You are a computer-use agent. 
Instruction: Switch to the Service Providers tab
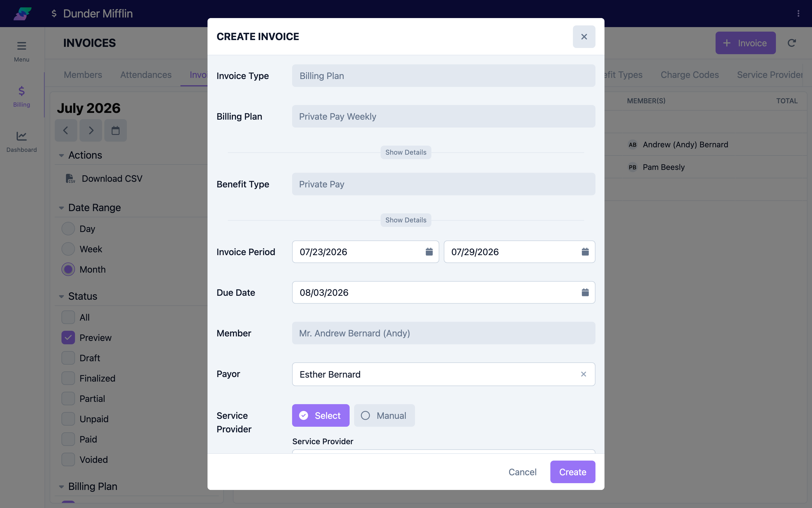pos(769,75)
